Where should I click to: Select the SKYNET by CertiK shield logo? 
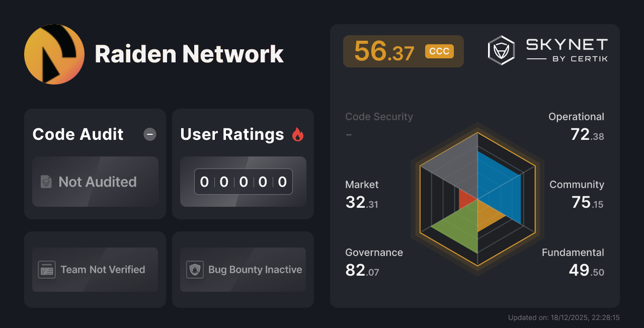pyautogui.click(x=501, y=50)
